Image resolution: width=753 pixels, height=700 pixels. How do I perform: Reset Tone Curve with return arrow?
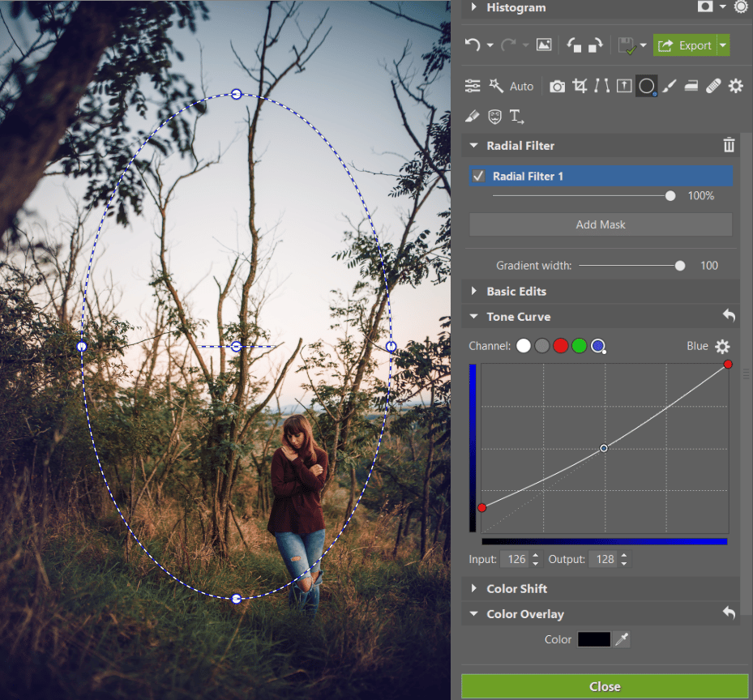coord(729,315)
